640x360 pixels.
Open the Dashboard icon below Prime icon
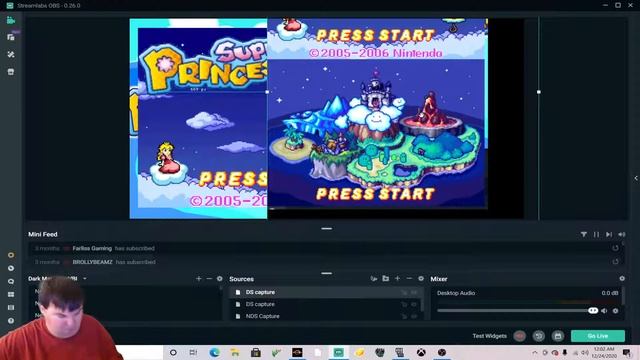click(11, 268)
